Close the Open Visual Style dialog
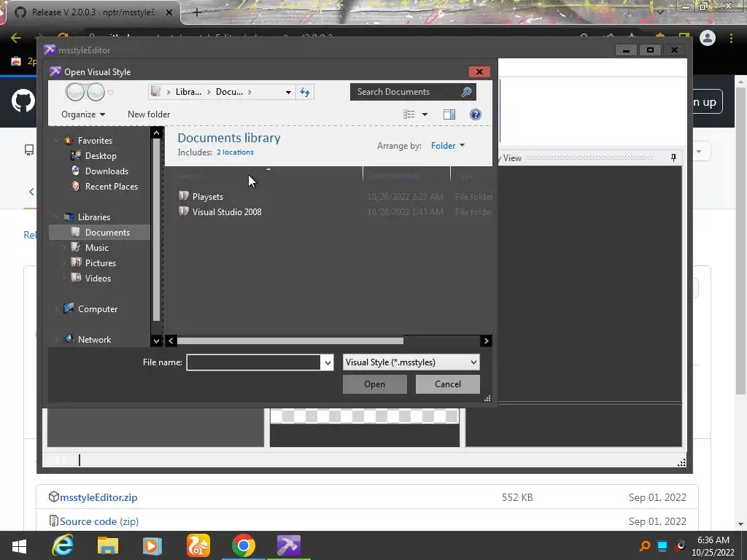This screenshot has width=747, height=560. [x=479, y=72]
